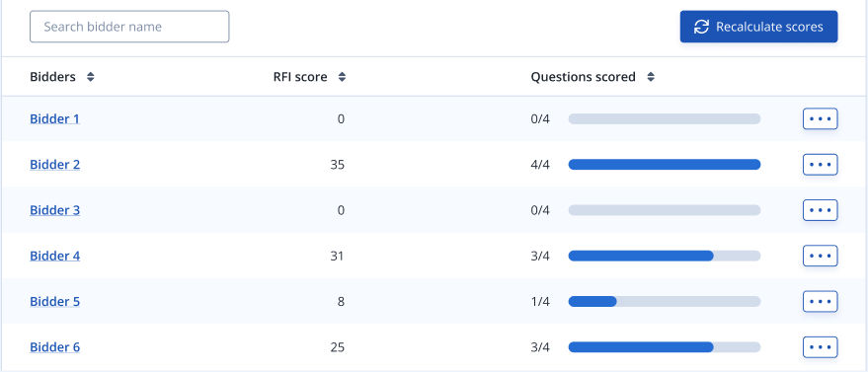Open the three-dot menu for Bidder 3
The image size is (868, 372).
(x=820, y=210)
